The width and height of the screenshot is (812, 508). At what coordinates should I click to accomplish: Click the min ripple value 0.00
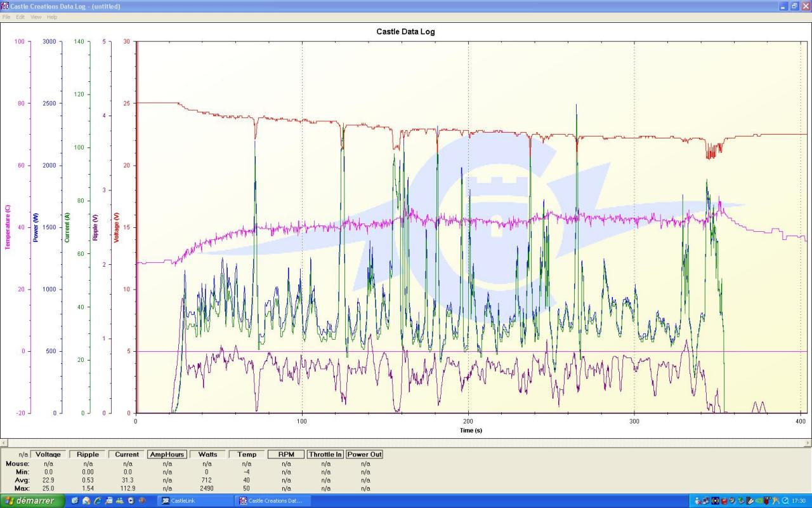pos(88,472)
